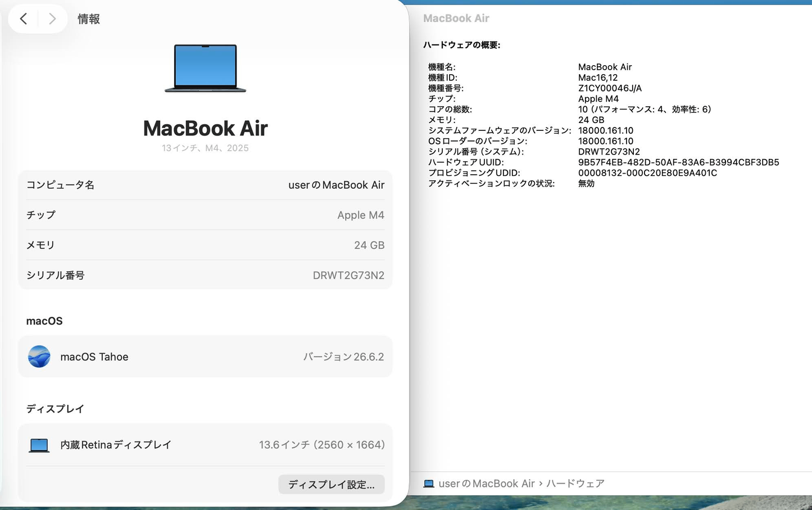Click serial DRWT2G73N2 in the info pane
Screen dimensions: 812x510
click(x=349, y=275)
